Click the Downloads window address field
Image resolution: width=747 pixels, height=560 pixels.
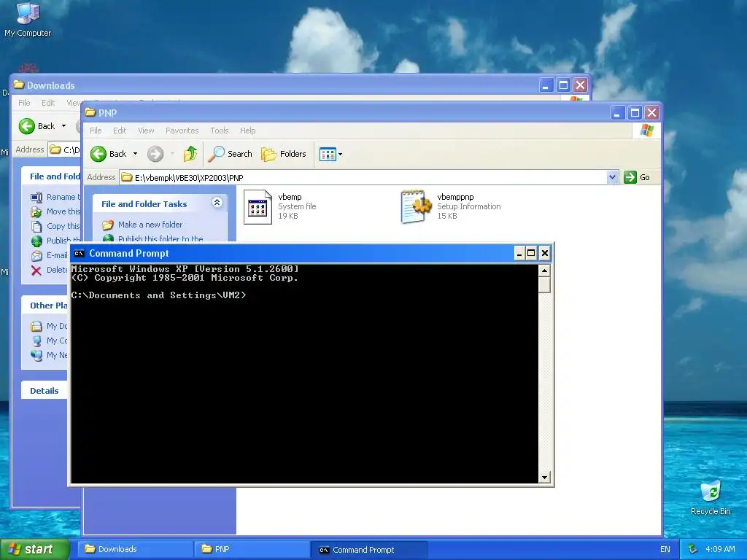(x=64, y=149)
